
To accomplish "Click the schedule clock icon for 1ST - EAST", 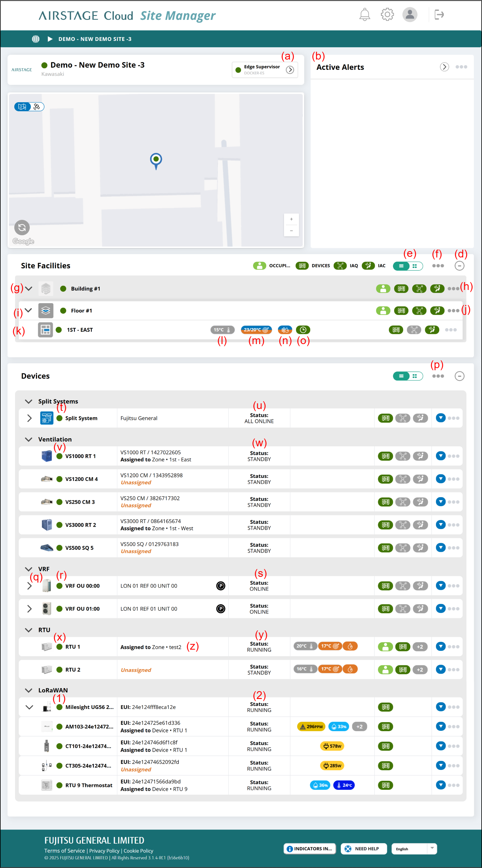I will [x=303, y=330].
